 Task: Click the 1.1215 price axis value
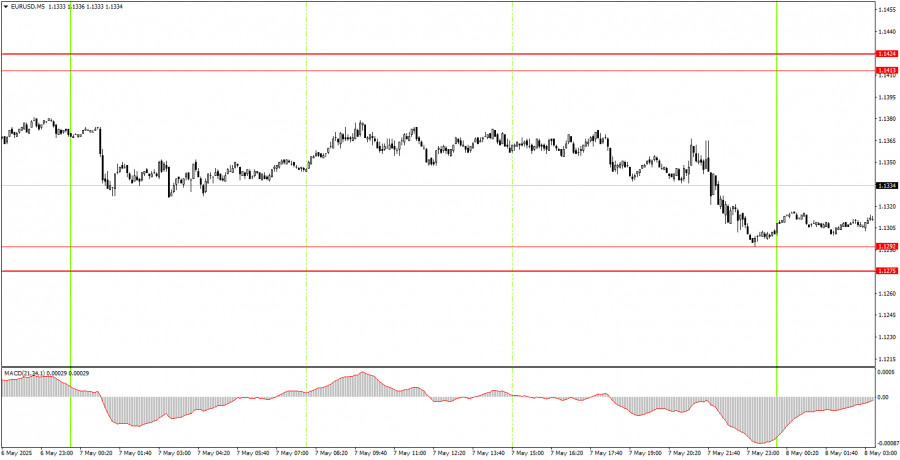(x=888, y=360)
